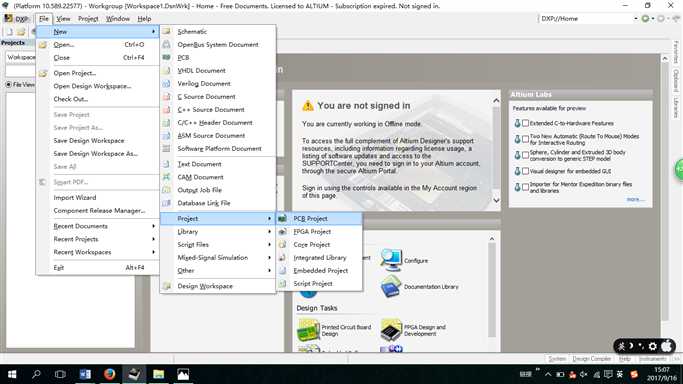Click the DXP menu button
683x384 pixels.
point(17,19)
